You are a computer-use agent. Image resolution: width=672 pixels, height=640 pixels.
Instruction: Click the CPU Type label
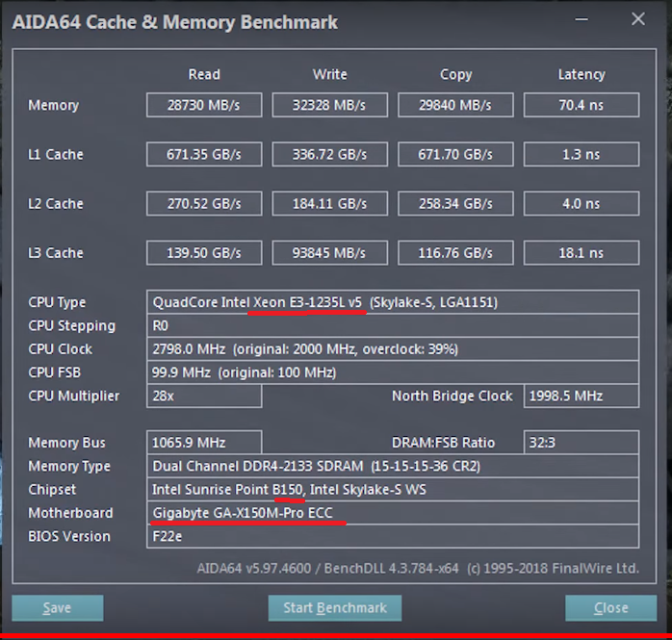point(57,302)
